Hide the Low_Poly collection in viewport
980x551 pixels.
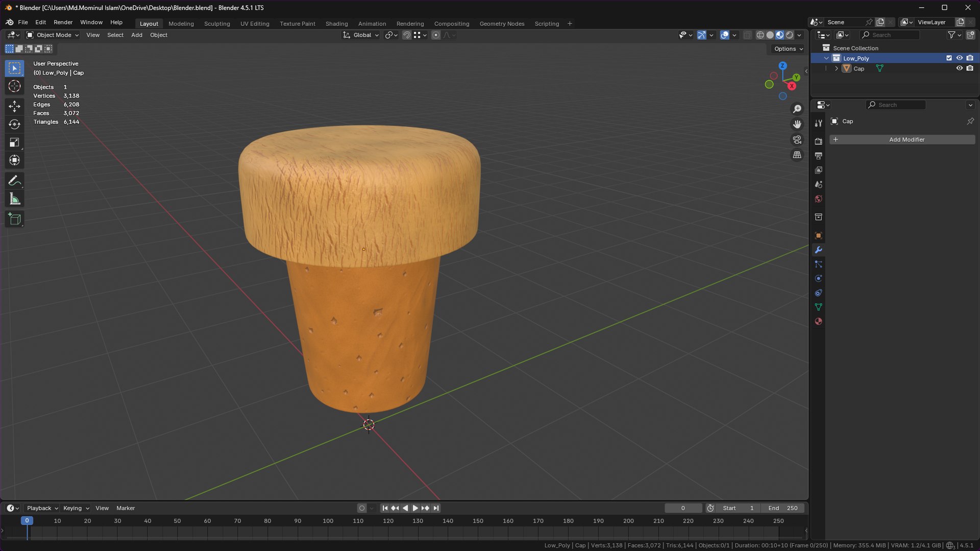pos(959,58)
